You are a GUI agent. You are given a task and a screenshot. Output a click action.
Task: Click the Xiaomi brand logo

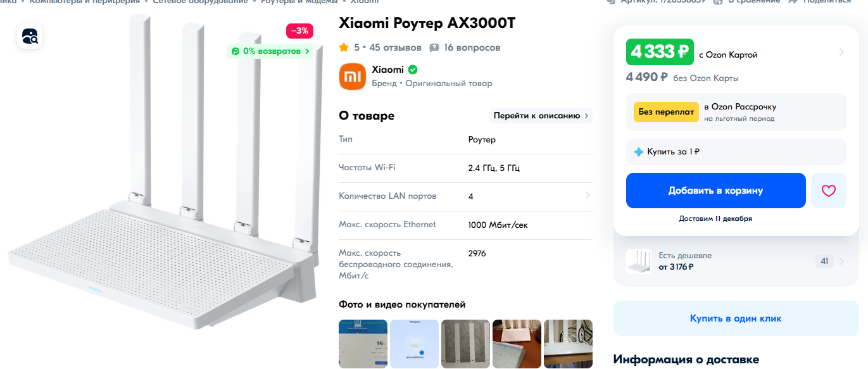pos(353,77)
